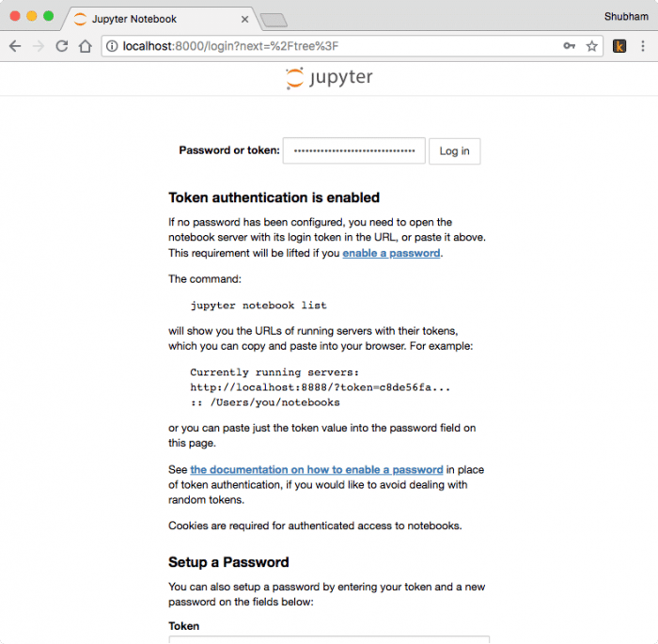
Task: Reload the page with the refresh icon
Action: coord(62,46)
